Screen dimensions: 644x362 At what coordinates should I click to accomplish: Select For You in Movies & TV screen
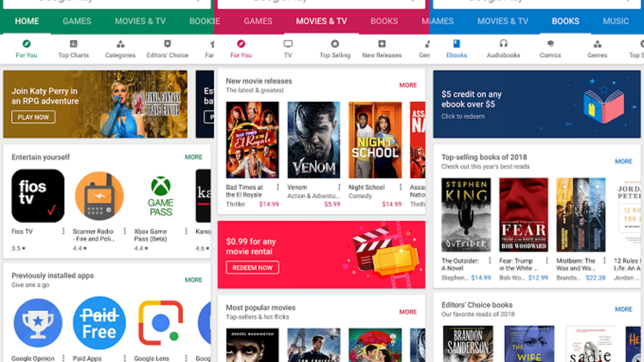(241, 49)
